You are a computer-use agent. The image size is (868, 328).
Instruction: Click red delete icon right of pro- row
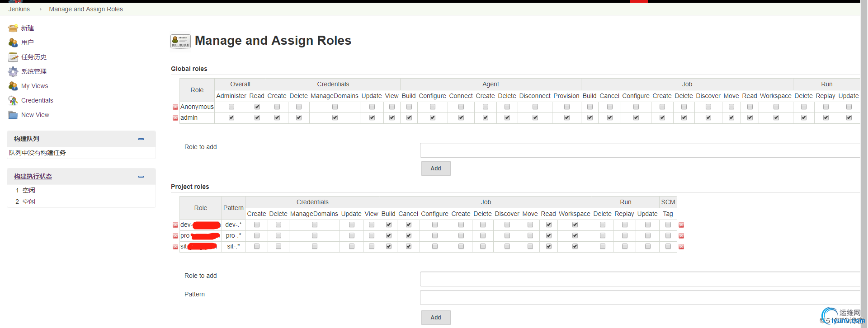pyautogui.click(x=681, y=236)
